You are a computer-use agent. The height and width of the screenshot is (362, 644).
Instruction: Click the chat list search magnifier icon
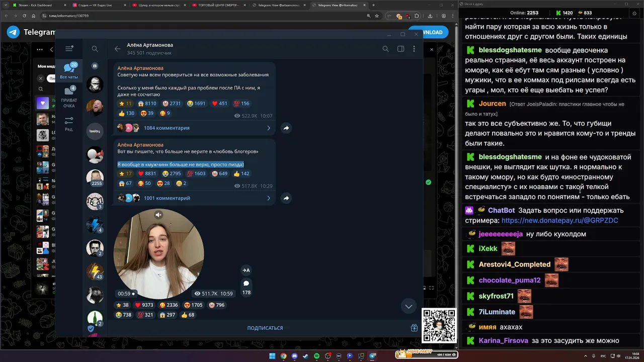click(x=95, y=49)
